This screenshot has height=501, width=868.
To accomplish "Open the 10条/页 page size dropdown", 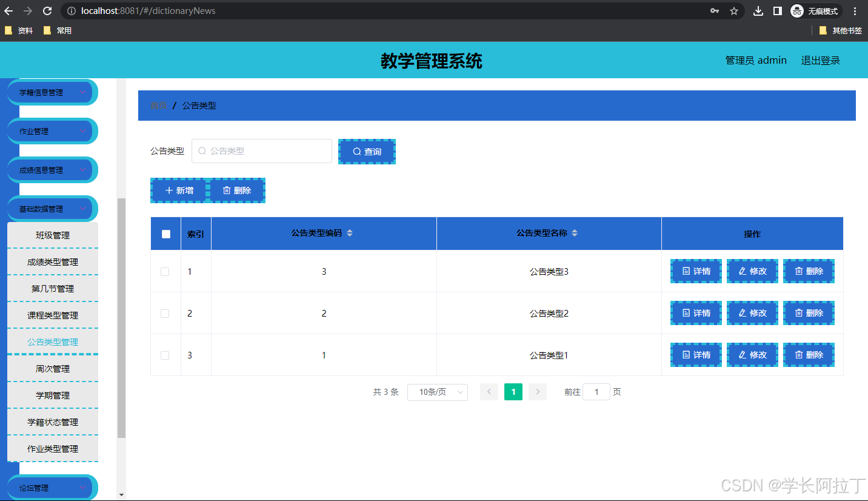I will (x=438, y=392).
